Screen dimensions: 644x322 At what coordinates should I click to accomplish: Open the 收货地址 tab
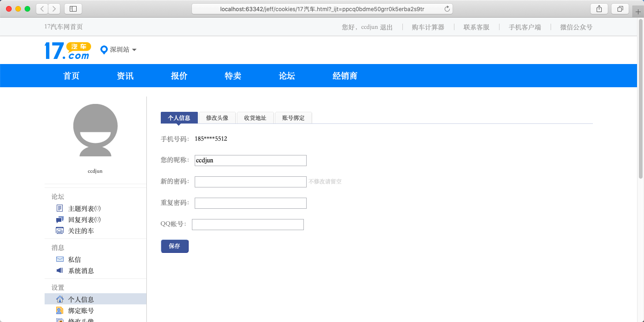pyautogui.click(x=255, y=118)
